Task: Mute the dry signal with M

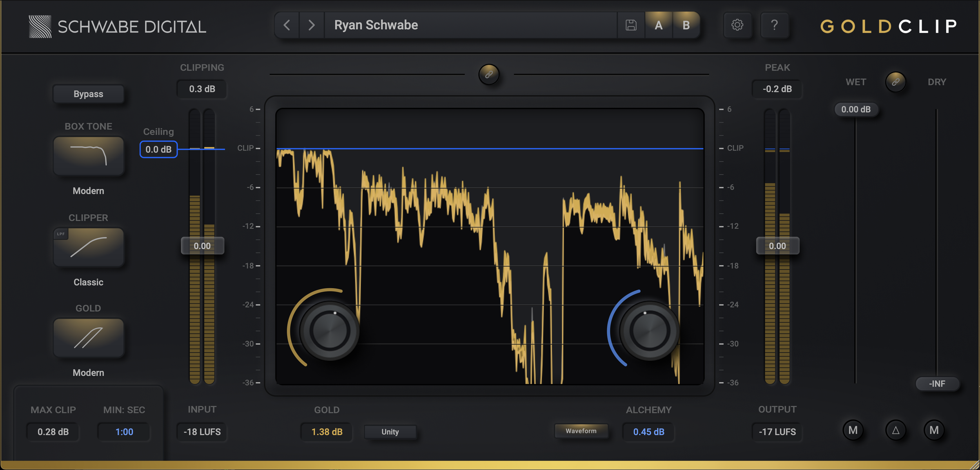Action: (934, 430)
